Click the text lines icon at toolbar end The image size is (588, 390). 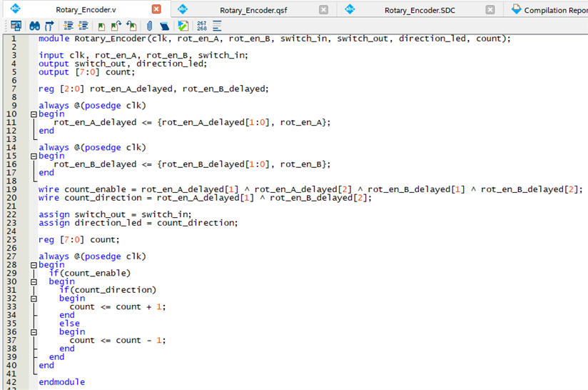pyautogui.click(x=217, y=26)
